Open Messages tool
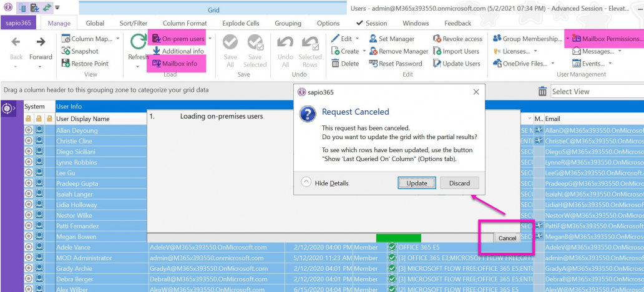 (593, 51)
